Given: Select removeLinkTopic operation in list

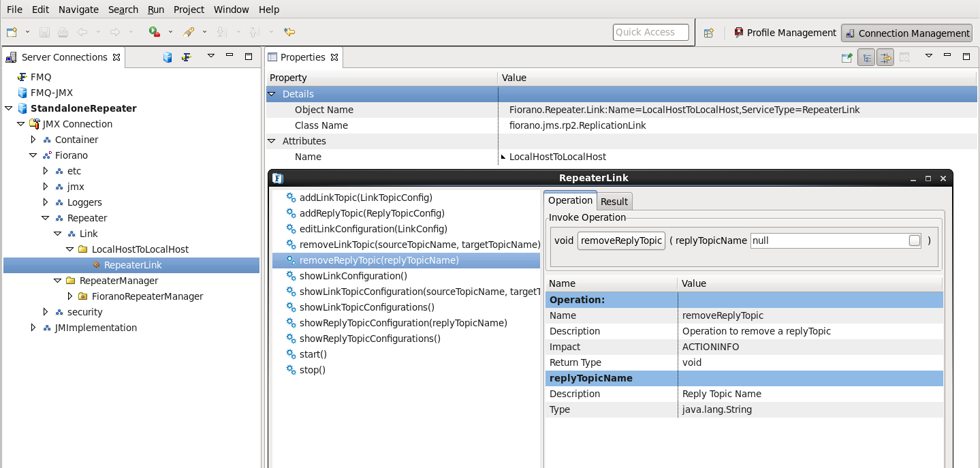Looking at the screenshot, I should 420,245.
